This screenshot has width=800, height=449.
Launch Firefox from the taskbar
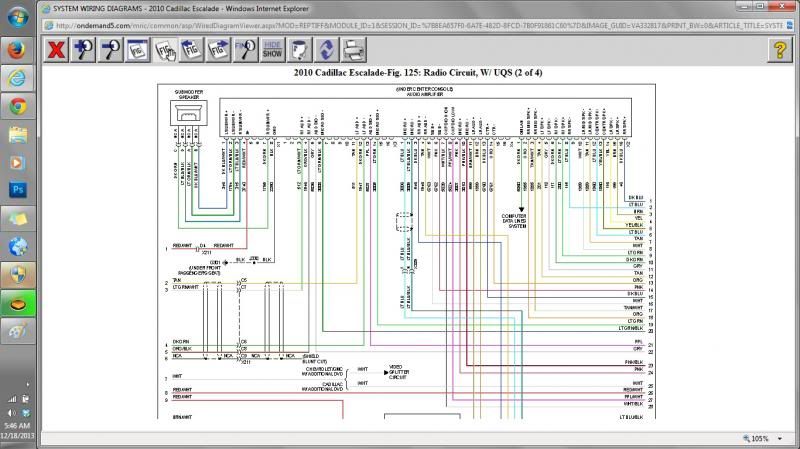pos(18,50)
